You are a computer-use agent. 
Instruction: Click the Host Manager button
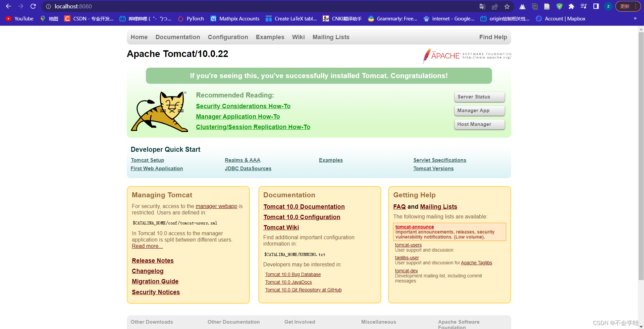pyautogui.click(x=480, y=124)
